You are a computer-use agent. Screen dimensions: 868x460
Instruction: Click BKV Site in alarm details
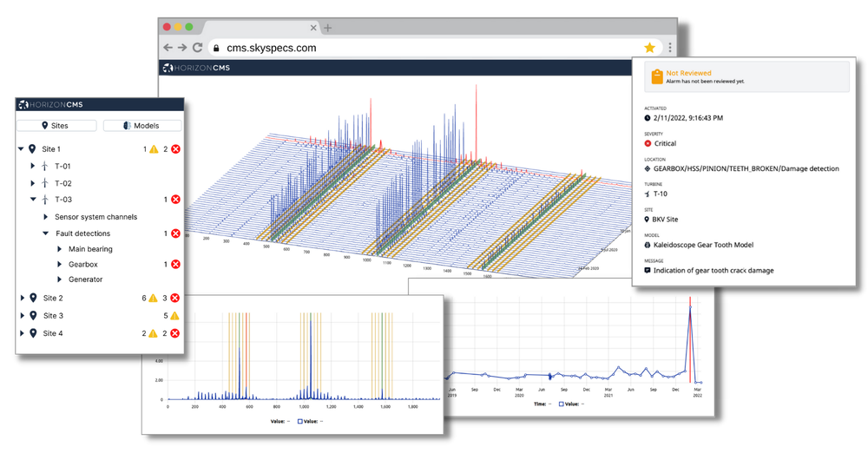666,220
